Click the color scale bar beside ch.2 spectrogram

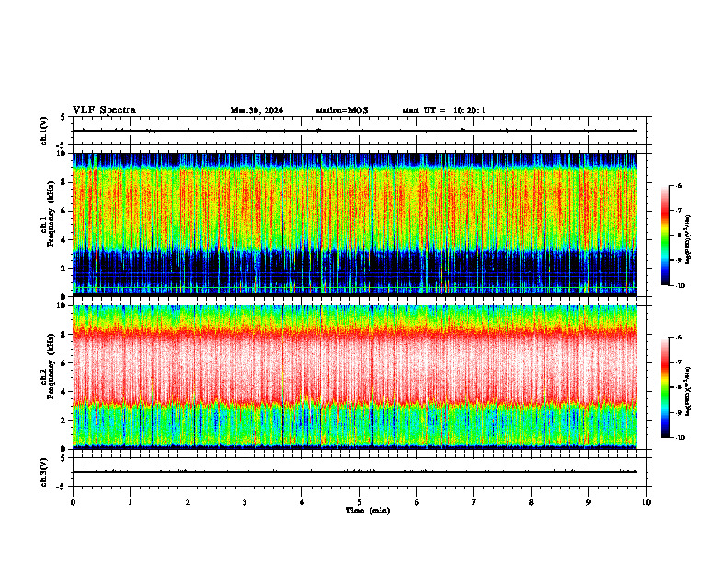pos(665,387)
